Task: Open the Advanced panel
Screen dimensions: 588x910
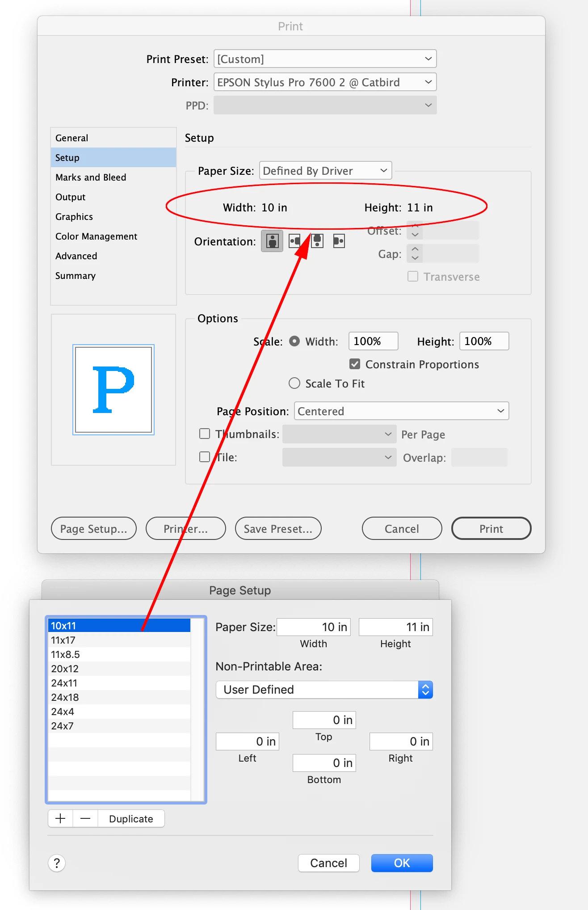Action: pyautogui.click(x=113, y=256)
